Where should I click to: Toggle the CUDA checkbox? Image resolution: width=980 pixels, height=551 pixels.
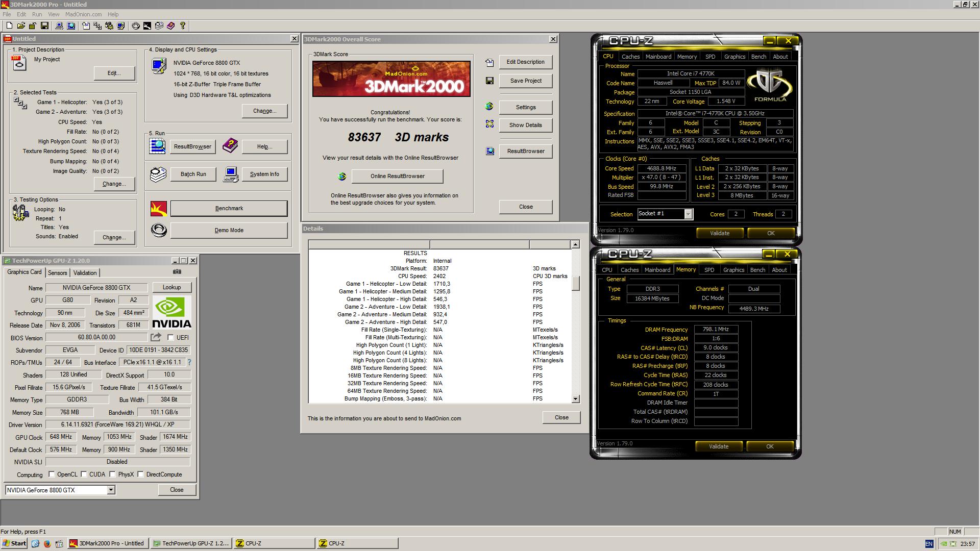click(x=84, y=474)
